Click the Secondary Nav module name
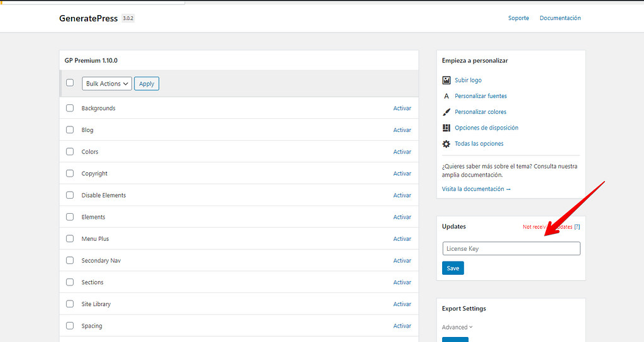This screenshot has width=644, height=342. 101,260
